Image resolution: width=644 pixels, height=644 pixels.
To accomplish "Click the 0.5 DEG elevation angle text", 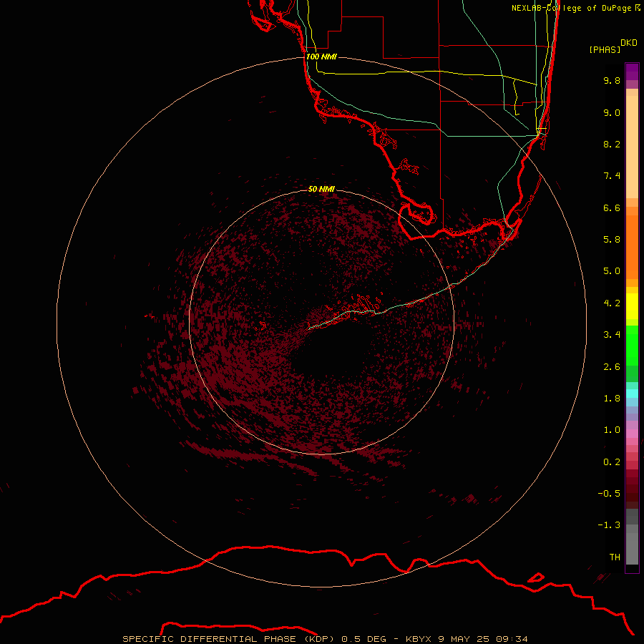I will (364, 639).
